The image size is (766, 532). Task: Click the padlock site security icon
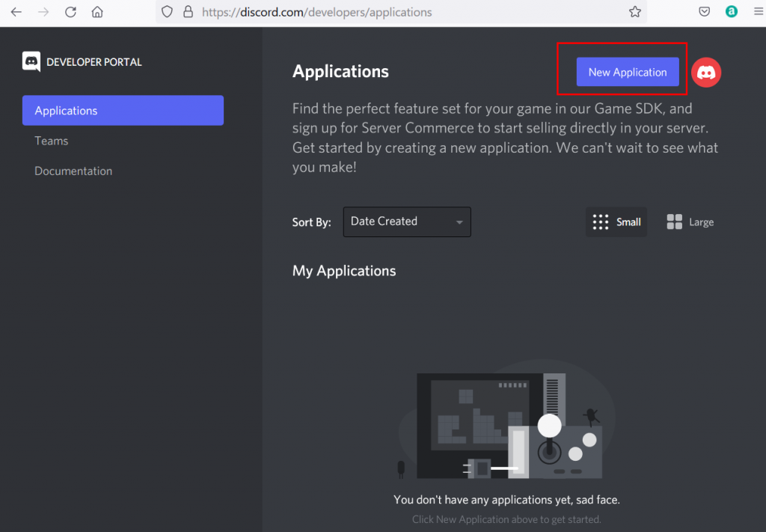[188, 12]
